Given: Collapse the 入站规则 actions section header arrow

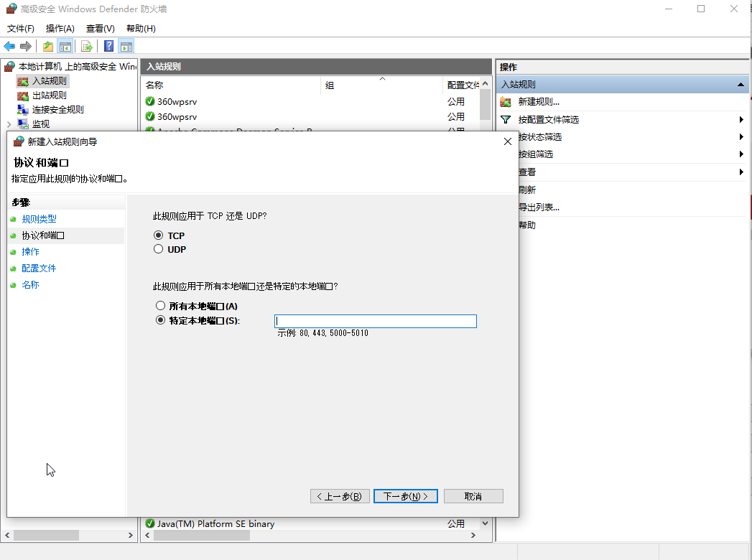Looking at the screenshot, I should pyautogui.click(x=741, y=85).
